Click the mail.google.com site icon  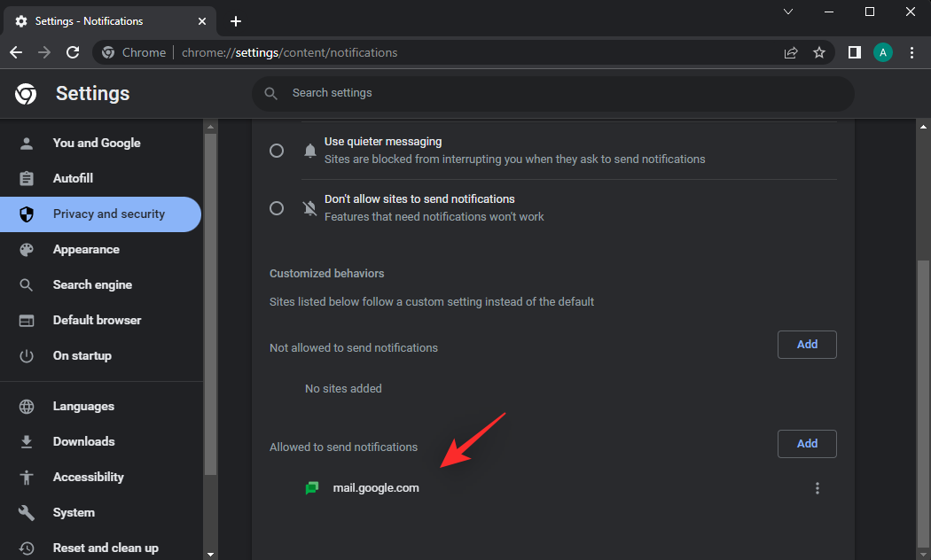[x=312, y=488]
